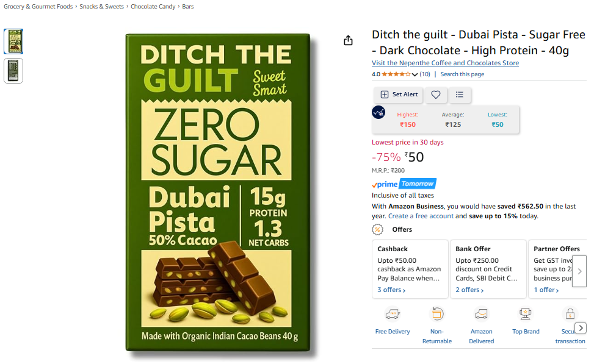Click the Amazon Delivered icon
The image size is (594, 364).
tap(481, 314)
